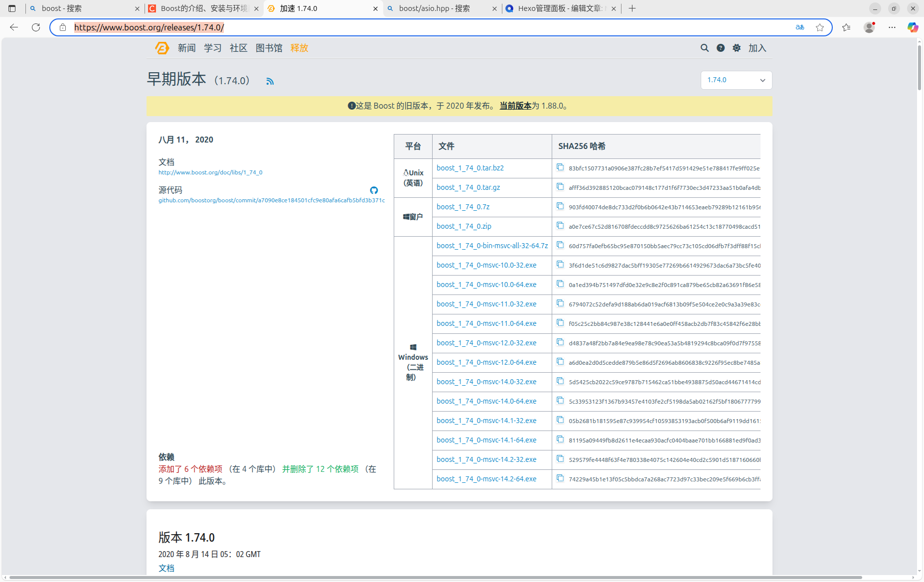View site information lock icon
924x582 pixels.
[63, 27]
